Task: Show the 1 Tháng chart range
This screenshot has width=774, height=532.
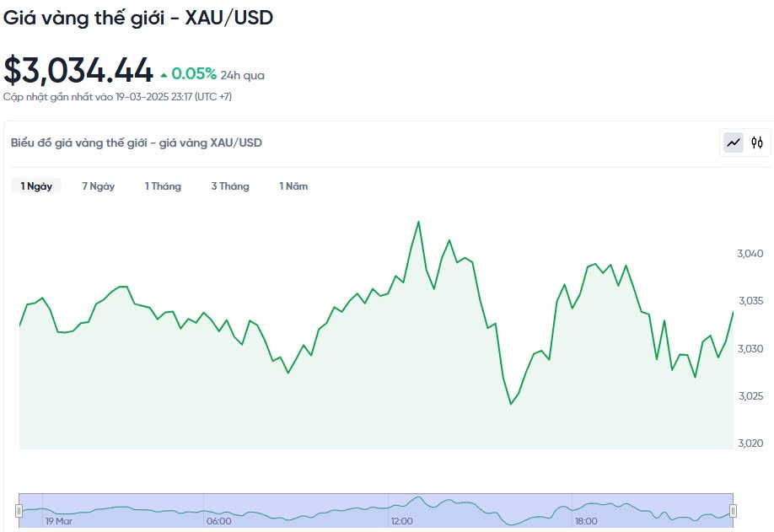Action: 163,186
